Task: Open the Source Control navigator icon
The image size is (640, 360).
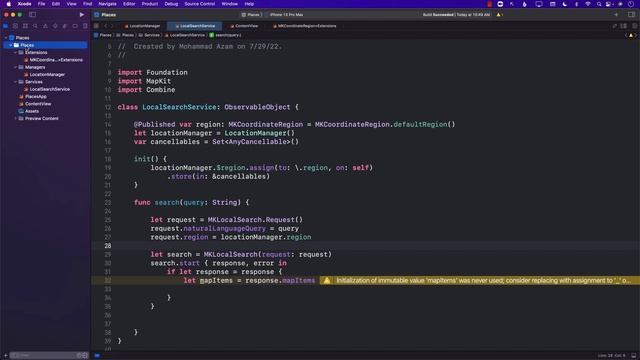Action: (x=16, y=26)
